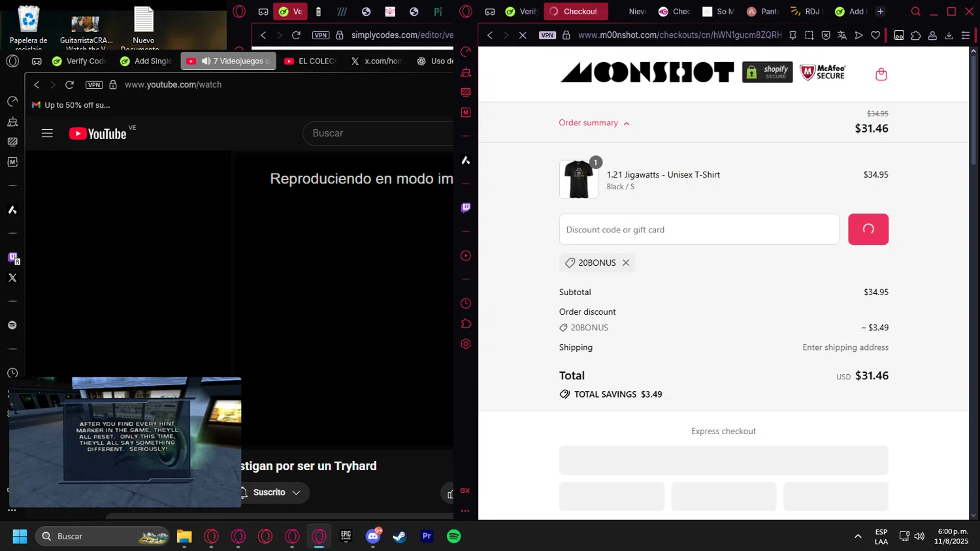Open Steam from the taskbar

399,536
